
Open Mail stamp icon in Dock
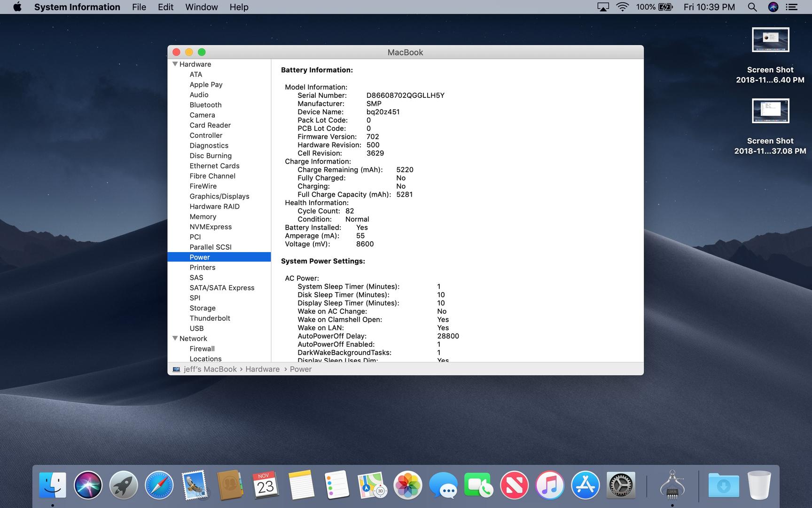(x=195, y=485)
